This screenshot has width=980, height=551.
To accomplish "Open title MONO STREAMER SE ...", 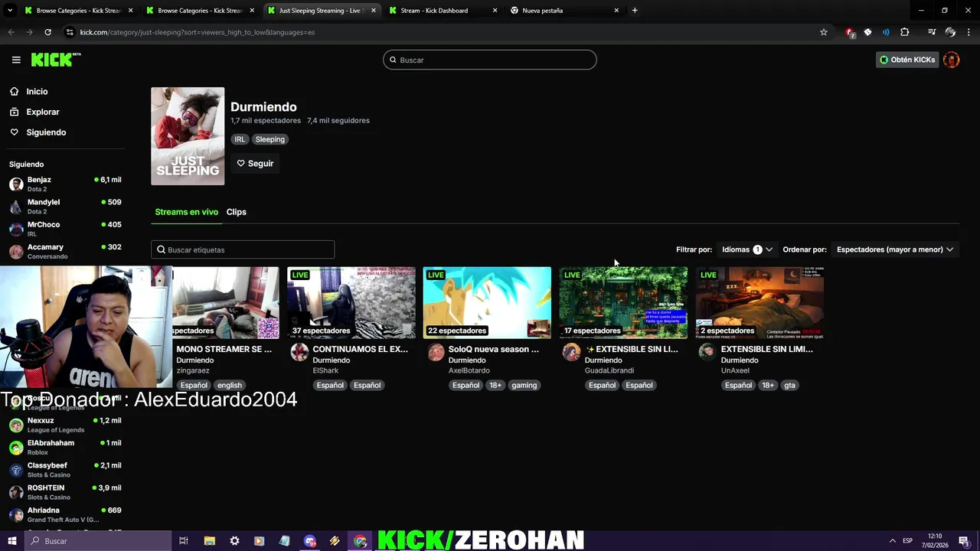I will point(224,349).
